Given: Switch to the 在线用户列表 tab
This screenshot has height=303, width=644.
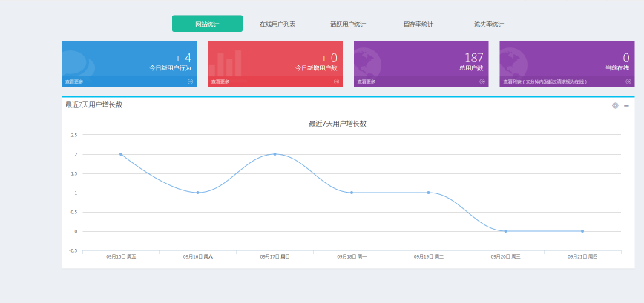Looking at the screenshot, I should (277, 24).
